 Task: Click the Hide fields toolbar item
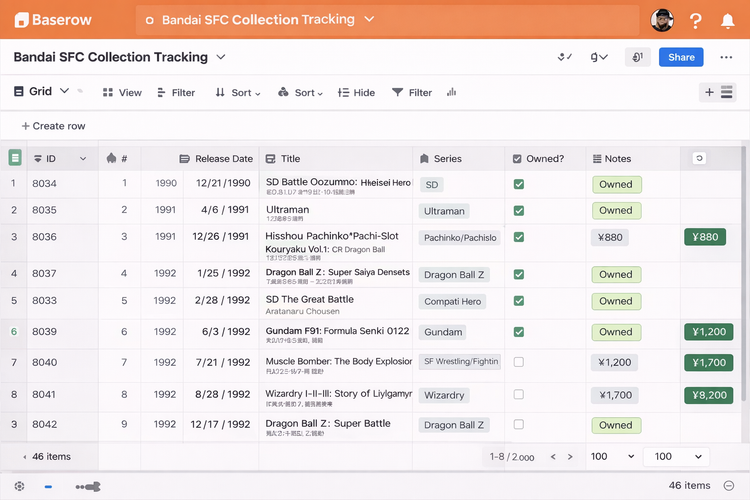[x=356, y=93]
